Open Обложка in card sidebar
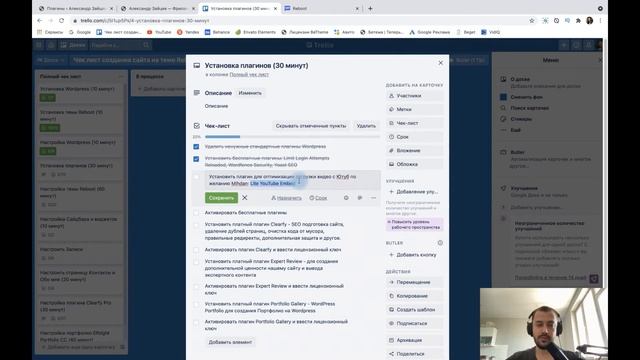The width and height of the screenshot is (640, 360). pos(414,164)
